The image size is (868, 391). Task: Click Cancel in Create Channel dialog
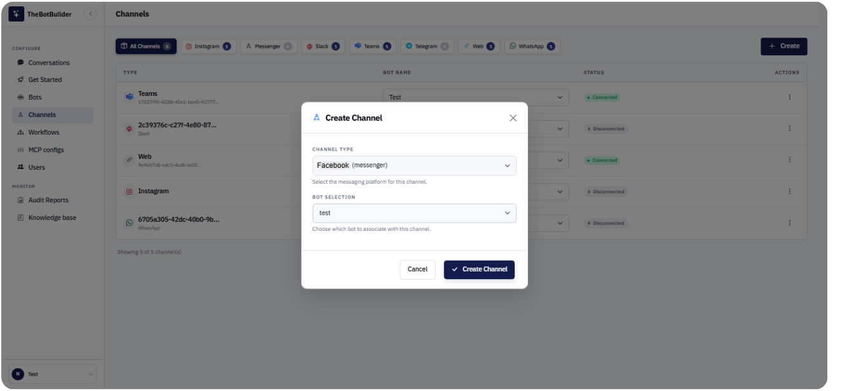(x=417, y=270)
